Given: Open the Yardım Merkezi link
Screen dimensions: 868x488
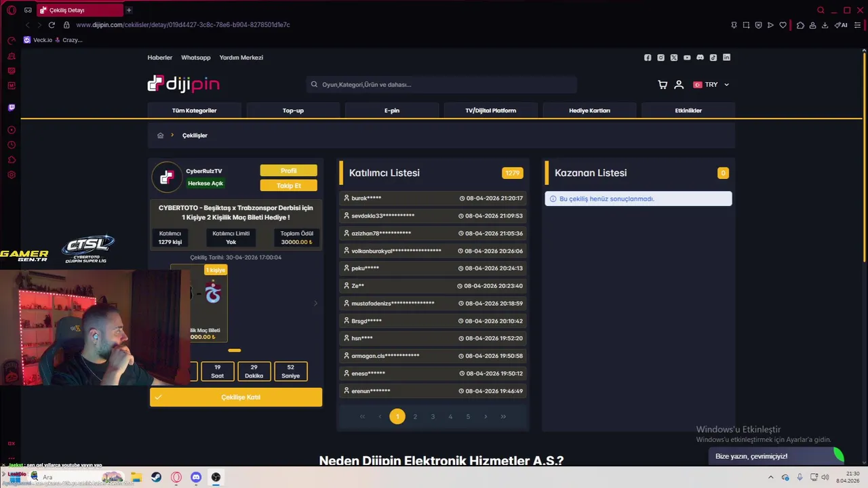Looking at the screenshot, I should (x=241, y=58).
